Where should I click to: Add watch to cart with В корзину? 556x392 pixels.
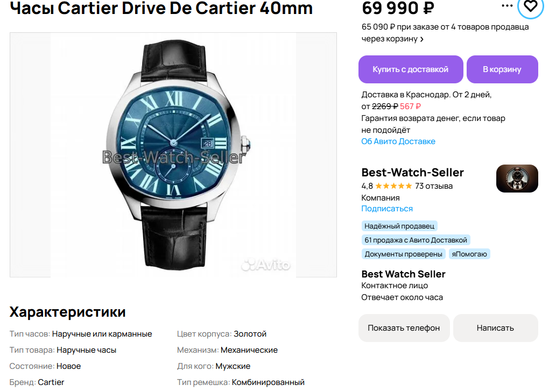(x=502, y=69)
